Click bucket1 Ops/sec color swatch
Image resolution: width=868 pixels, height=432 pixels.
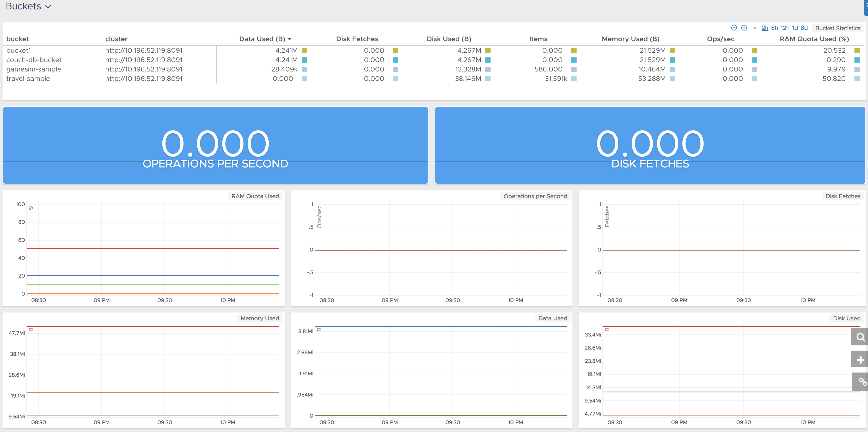click(x=754, y=51)
